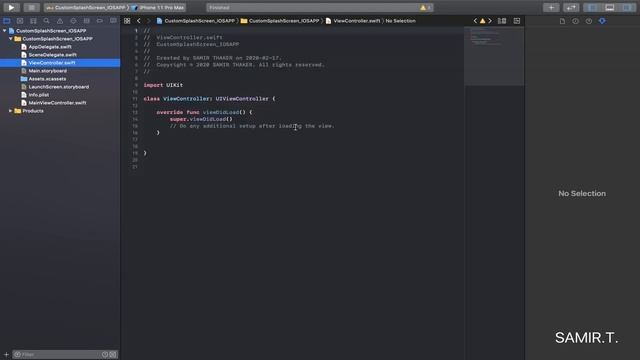Viewport: 640px width, 360px height.
Task: Stop the running build
Action: (31, 7)
